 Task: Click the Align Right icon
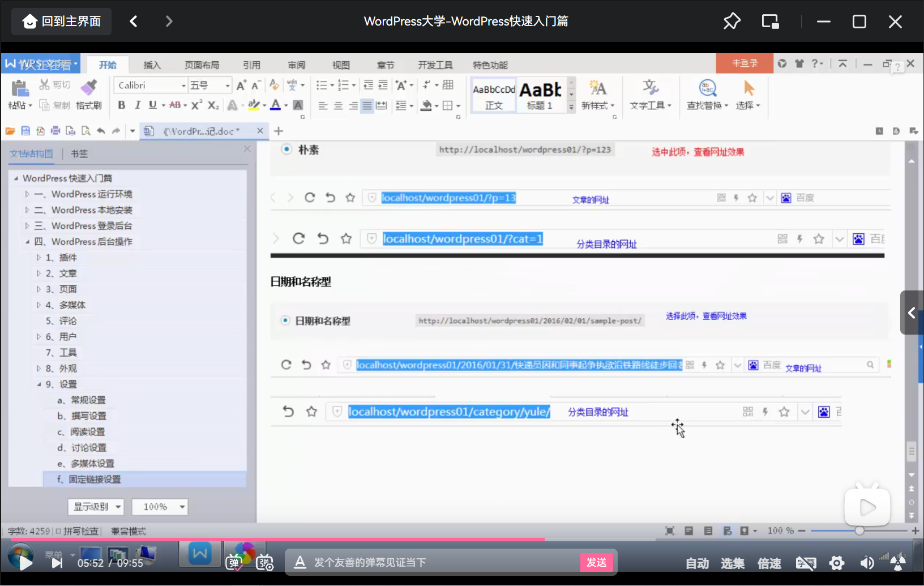[353, 105]
